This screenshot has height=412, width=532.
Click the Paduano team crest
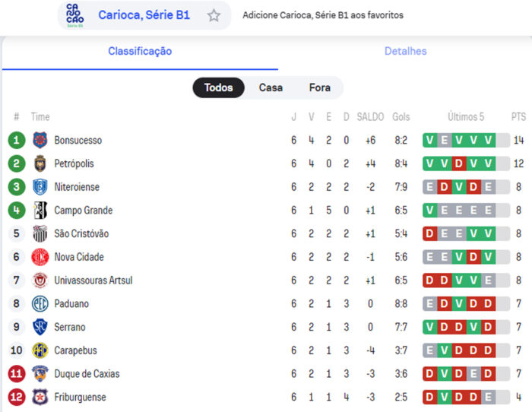(40, 303)
